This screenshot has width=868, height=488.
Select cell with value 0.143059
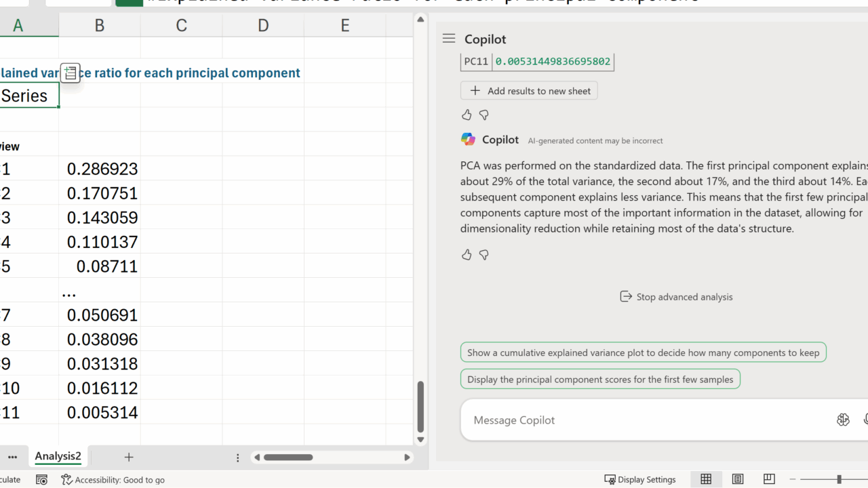100,218
